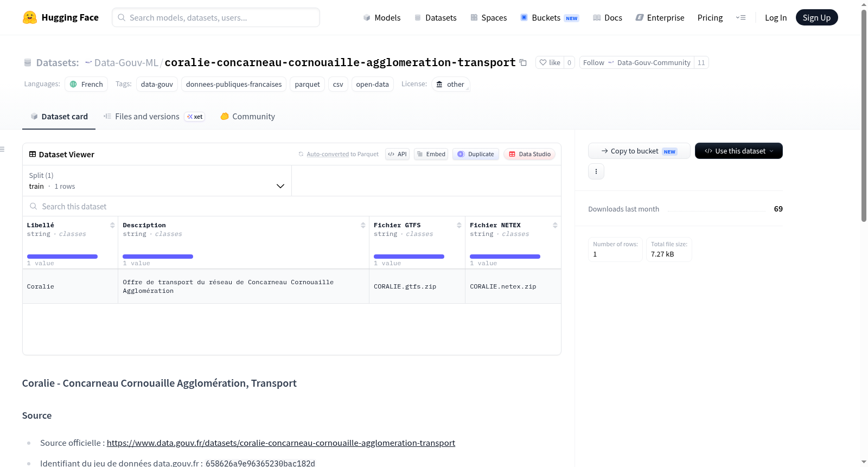
Task: Click the CORALIE.netex.zip cell
Action: coord(513,286)
